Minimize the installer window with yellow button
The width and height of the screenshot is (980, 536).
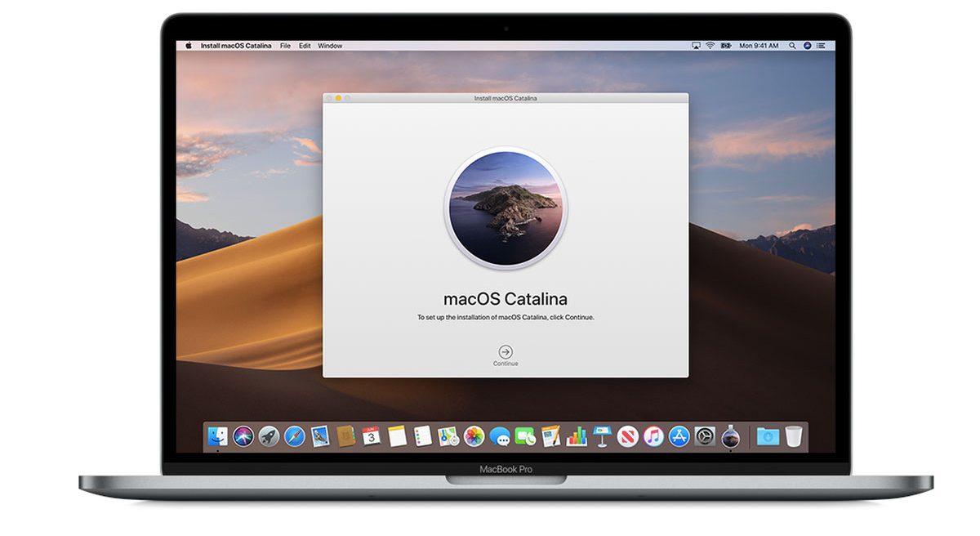(338, 98)
